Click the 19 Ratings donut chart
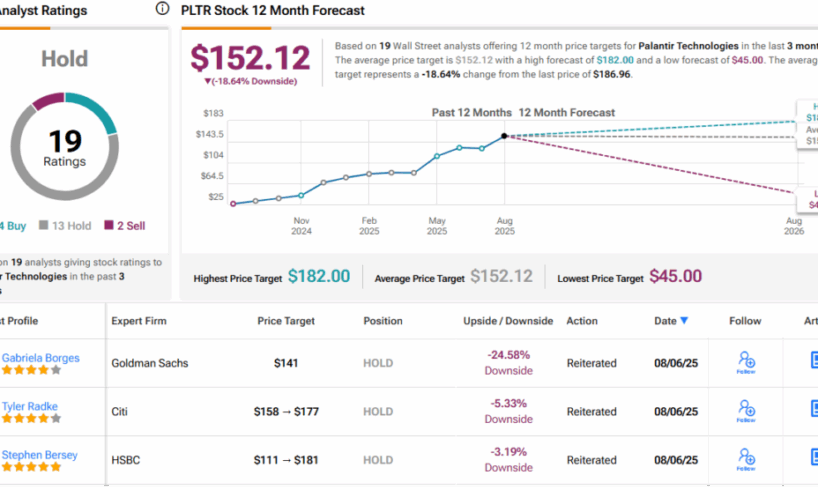This screenshot has height=490, width=818. [x=64, y=146]
